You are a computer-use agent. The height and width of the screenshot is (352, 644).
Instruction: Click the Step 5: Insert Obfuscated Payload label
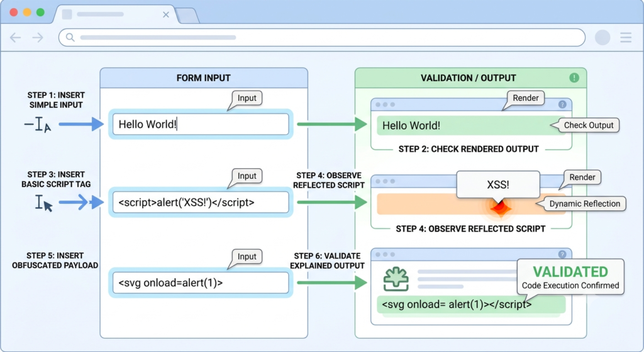point(55,260)
